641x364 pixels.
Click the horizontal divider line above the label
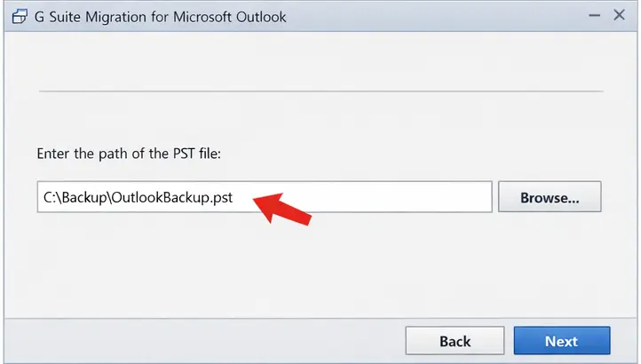coord(320,91)
